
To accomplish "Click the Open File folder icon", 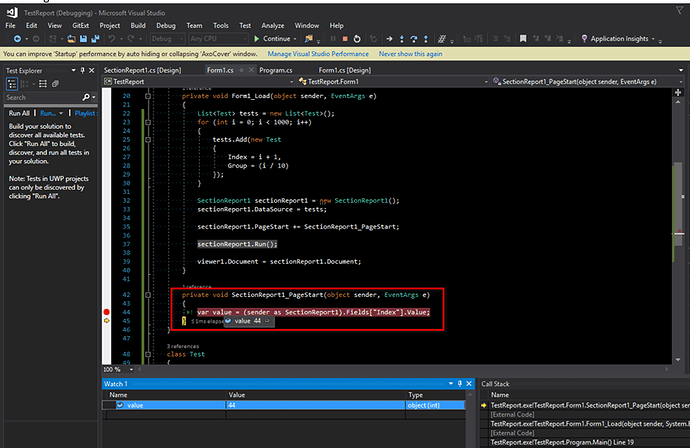I will point(71,39).
